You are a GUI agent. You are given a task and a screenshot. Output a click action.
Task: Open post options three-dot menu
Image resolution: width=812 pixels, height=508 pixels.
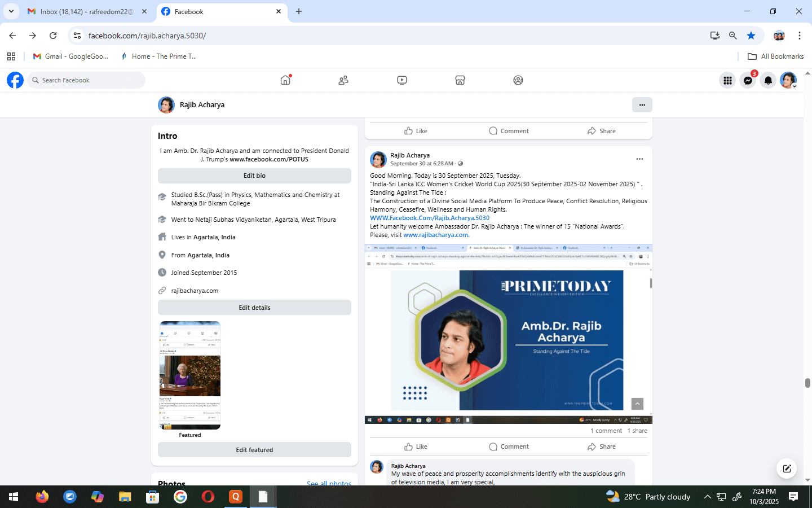click(x=639, y=159)
